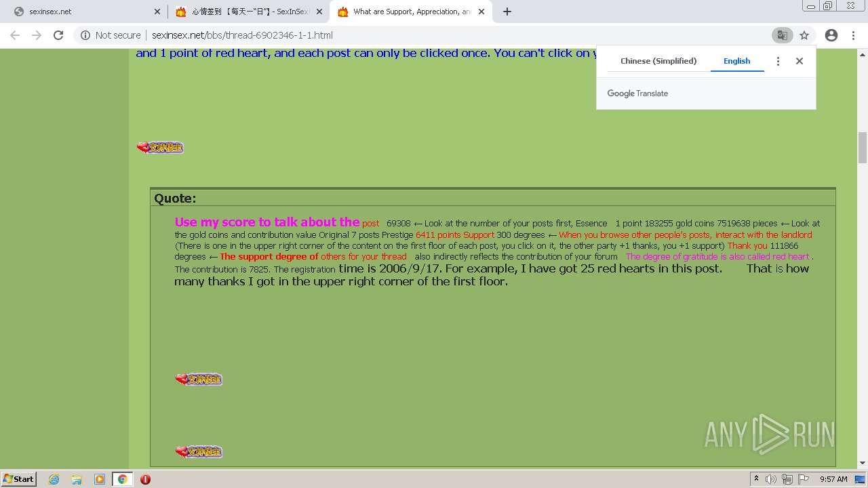Open the volume speaker tray icon

(771, 479)
